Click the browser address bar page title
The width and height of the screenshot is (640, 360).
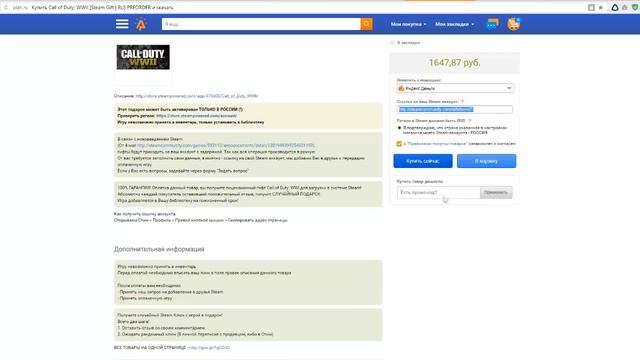(x=102, y=7)
